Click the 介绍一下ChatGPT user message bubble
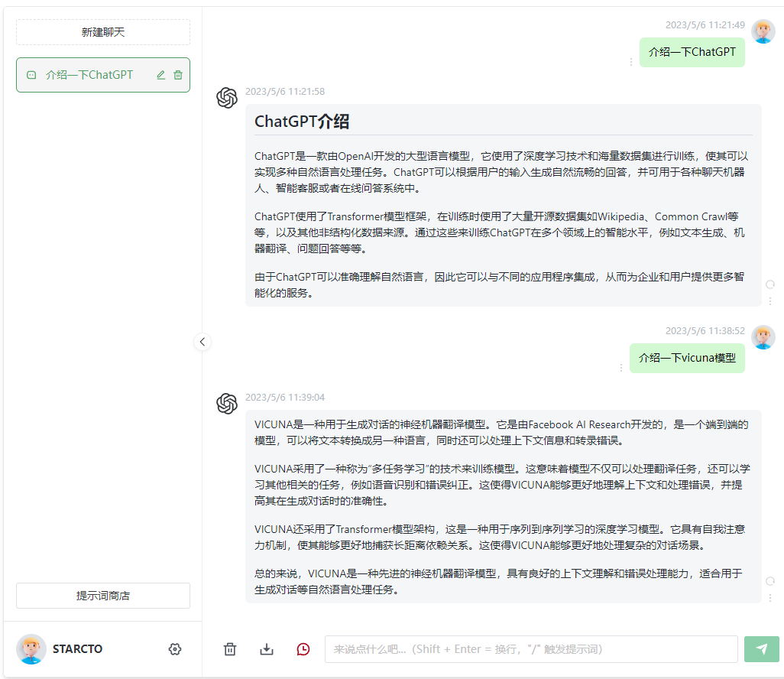 692,52
